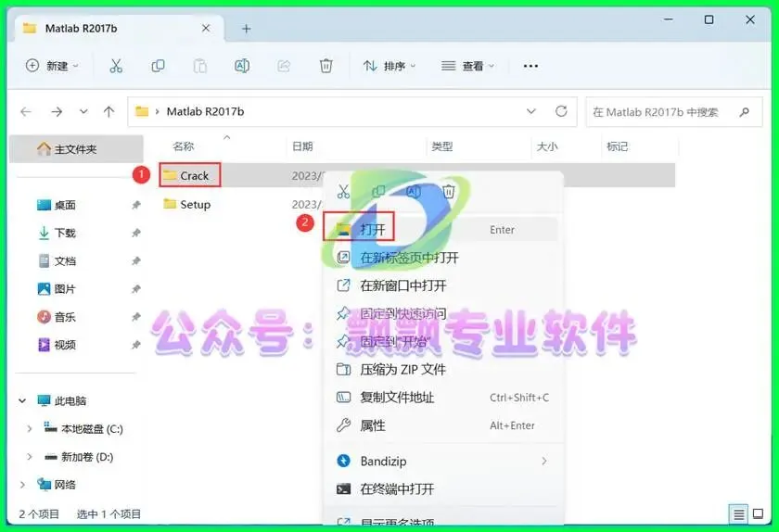Select 本地磁盘 (C:) drive

[x=83, y=429]
